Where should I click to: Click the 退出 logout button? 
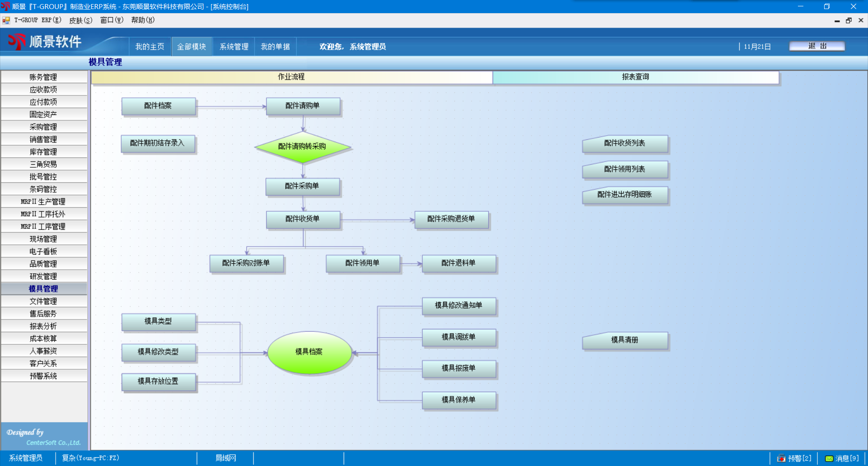[816, 46]
